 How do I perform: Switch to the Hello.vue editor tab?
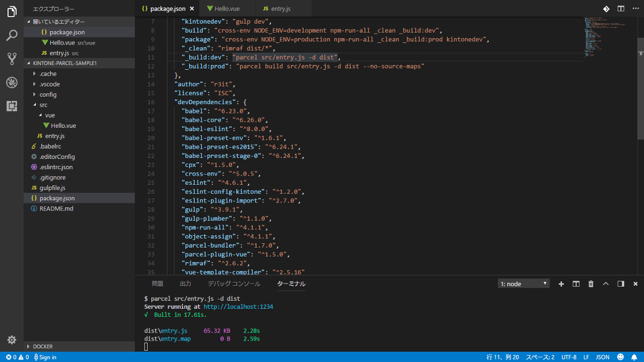coord(227,9)
